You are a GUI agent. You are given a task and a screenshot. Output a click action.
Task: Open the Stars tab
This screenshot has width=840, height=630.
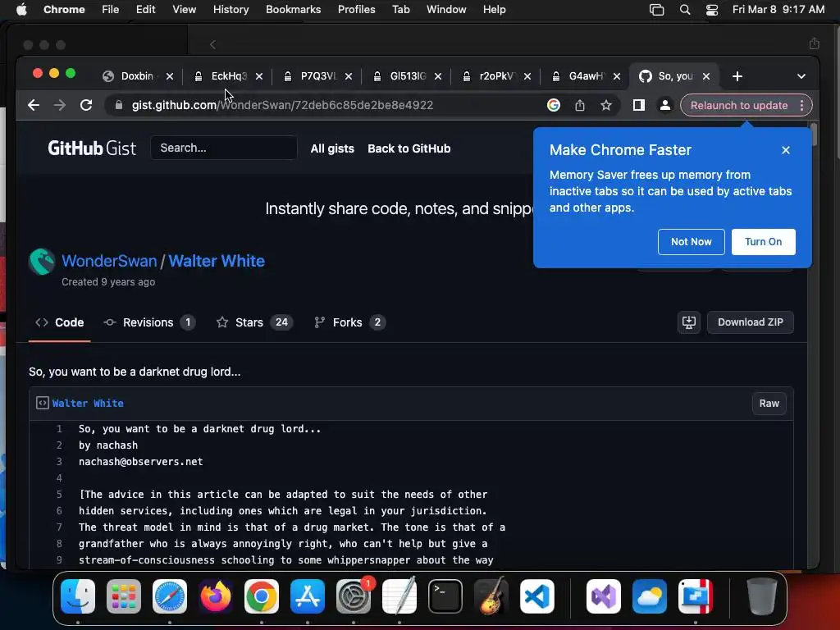point(254,322)
